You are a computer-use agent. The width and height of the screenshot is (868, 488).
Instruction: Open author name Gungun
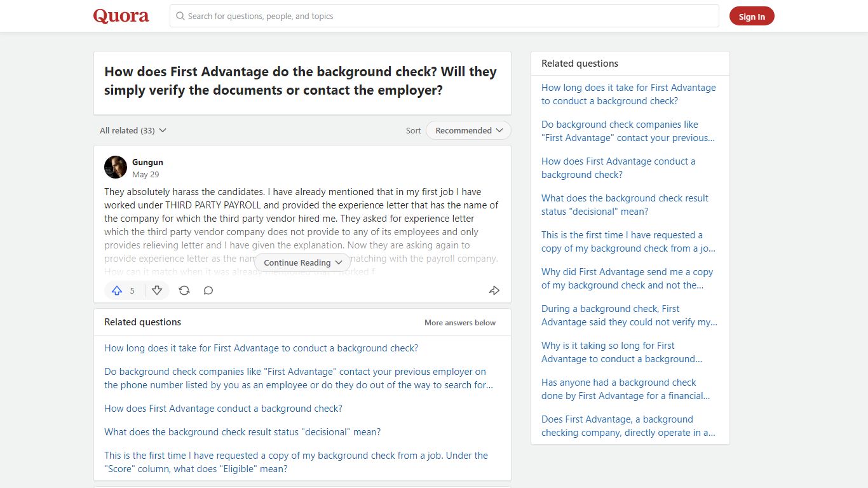tap(147, 162)
